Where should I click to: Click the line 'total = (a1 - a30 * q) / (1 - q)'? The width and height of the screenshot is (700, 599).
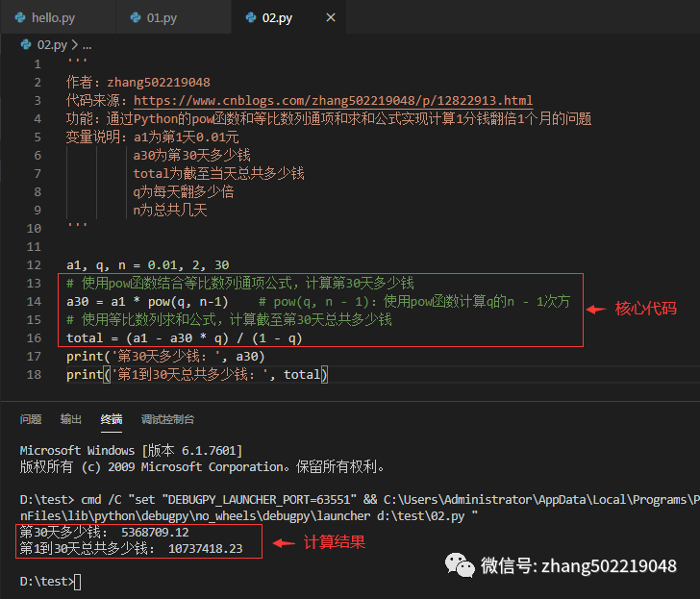coord(185,338)
